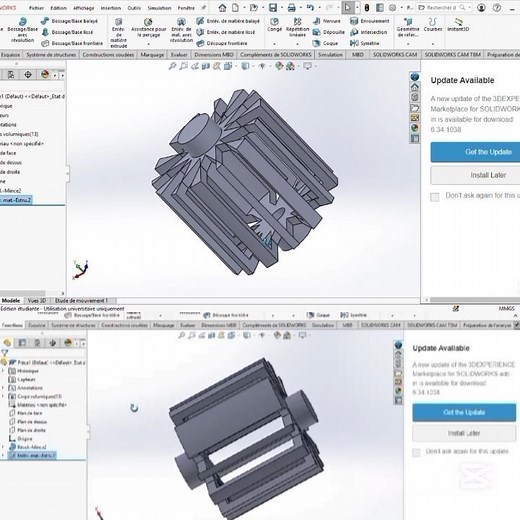The height and width of the screenshot is (520, 520).
Task: Select Bossage/Base avec révolution tool
Action: click(x=22, y=31)
